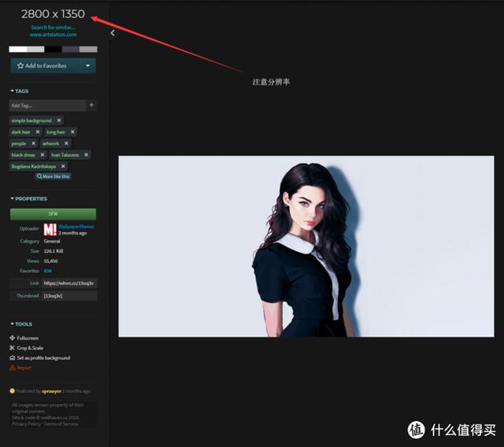
Task: Collapse the sidebar with the left chevron
Action: [x=113, y=33]
